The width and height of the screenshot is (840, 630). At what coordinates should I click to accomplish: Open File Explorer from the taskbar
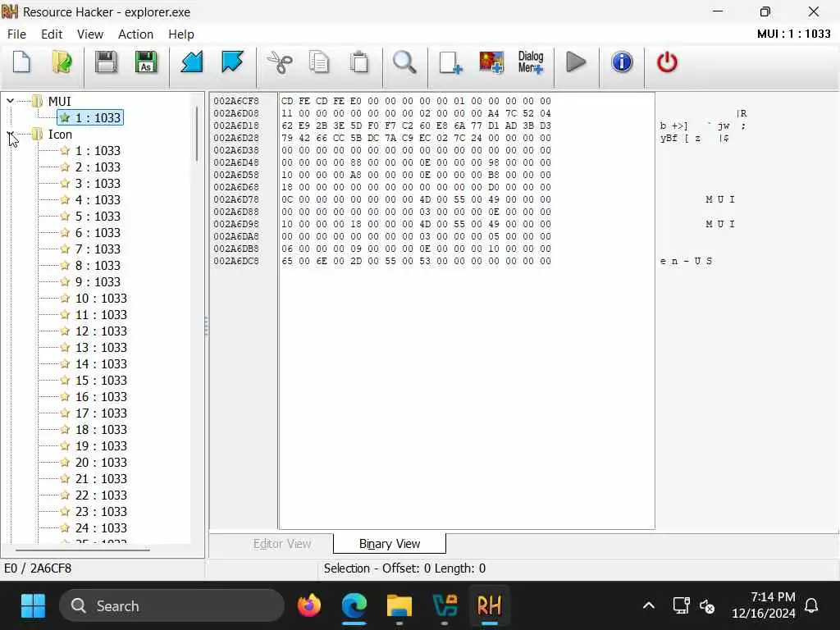(x=399, y=606)
